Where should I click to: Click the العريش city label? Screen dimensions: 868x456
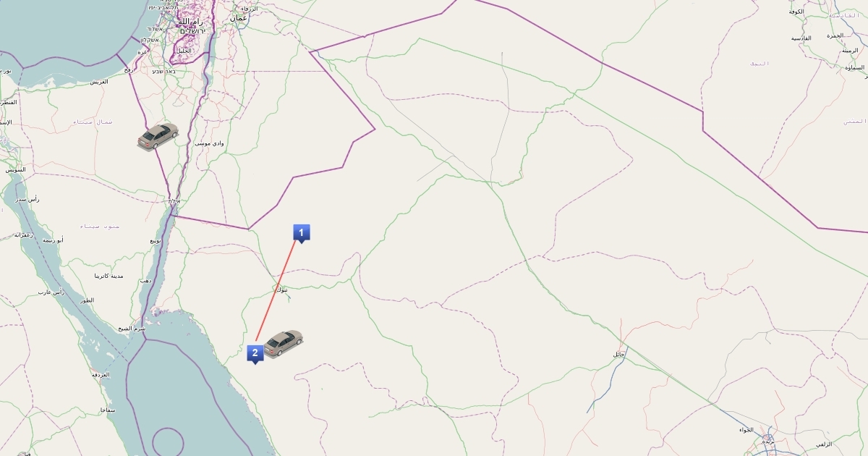[x=99, y=82]
